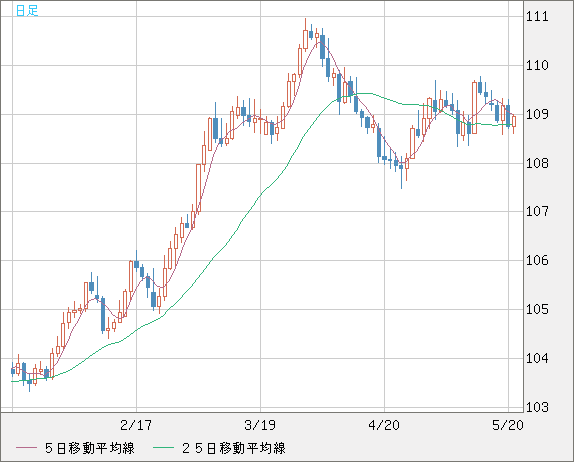Click the 2/17 date label
The width and height of the screenshot is (574, 462).
[x=136, y=425]
